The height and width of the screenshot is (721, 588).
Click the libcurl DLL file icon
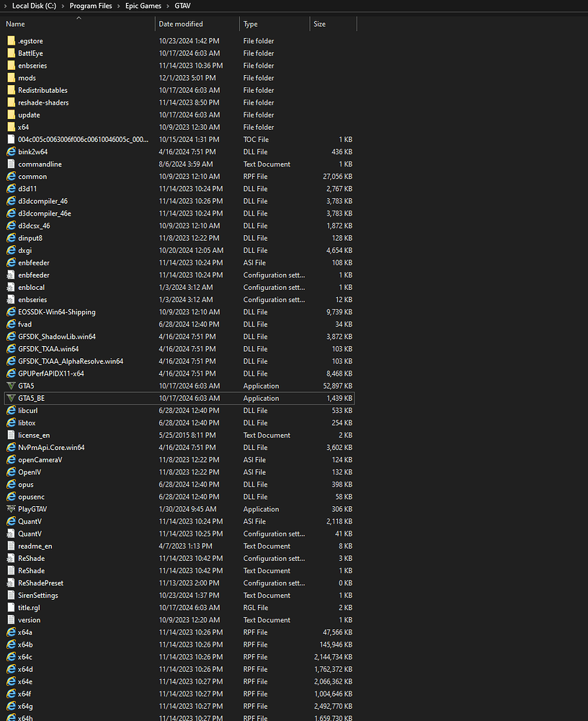11,411
